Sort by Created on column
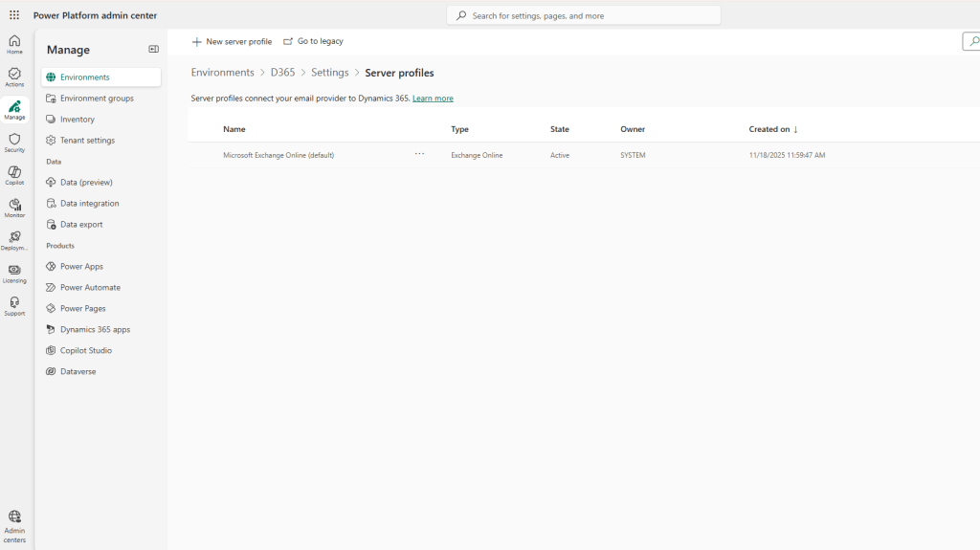 click(x=772, y=129)
